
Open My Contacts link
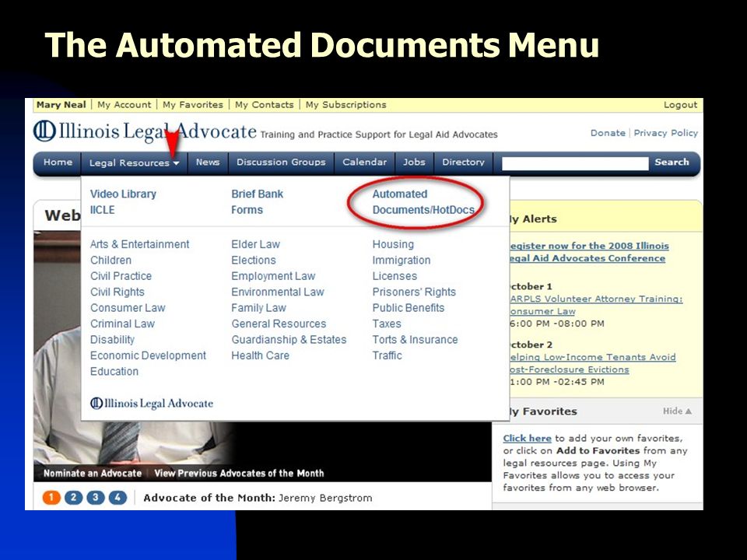click(264, 105)
